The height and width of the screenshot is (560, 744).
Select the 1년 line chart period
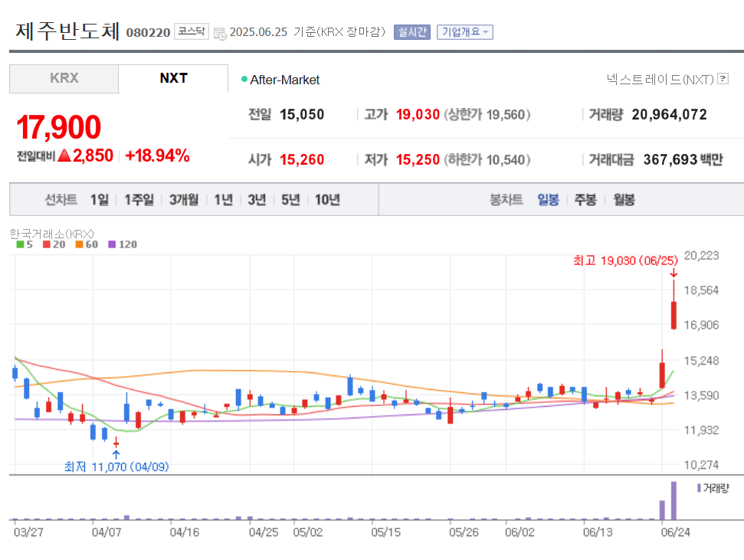tap(224, 200)
